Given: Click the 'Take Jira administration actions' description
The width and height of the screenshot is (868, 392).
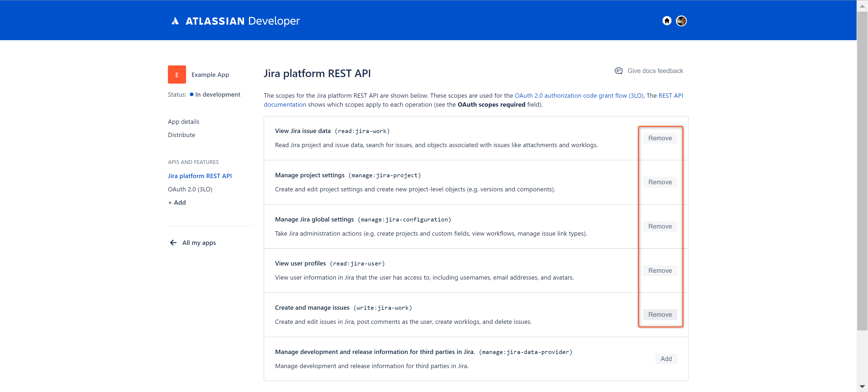Looking at the screenshot, I should (x=431, y=233).
